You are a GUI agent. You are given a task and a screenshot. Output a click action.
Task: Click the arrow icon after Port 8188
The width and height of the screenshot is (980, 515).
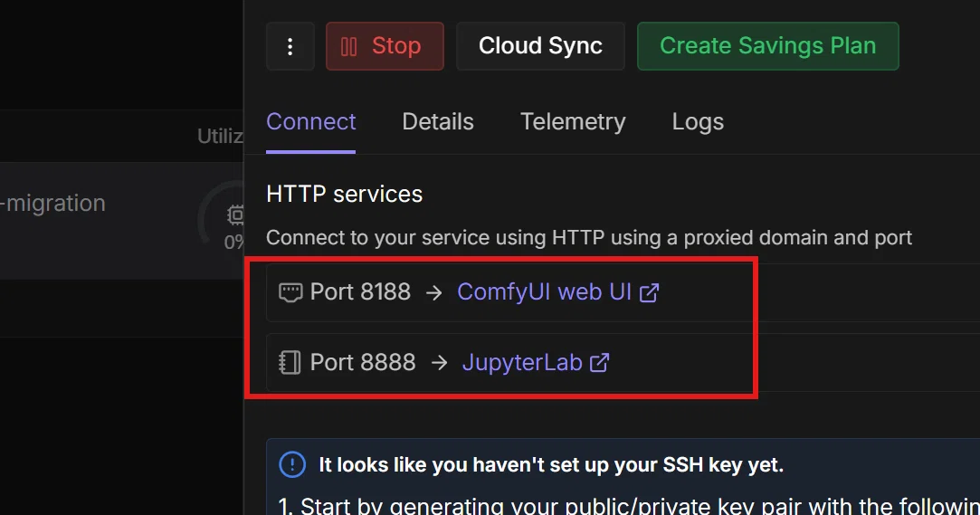coord(433,292)
